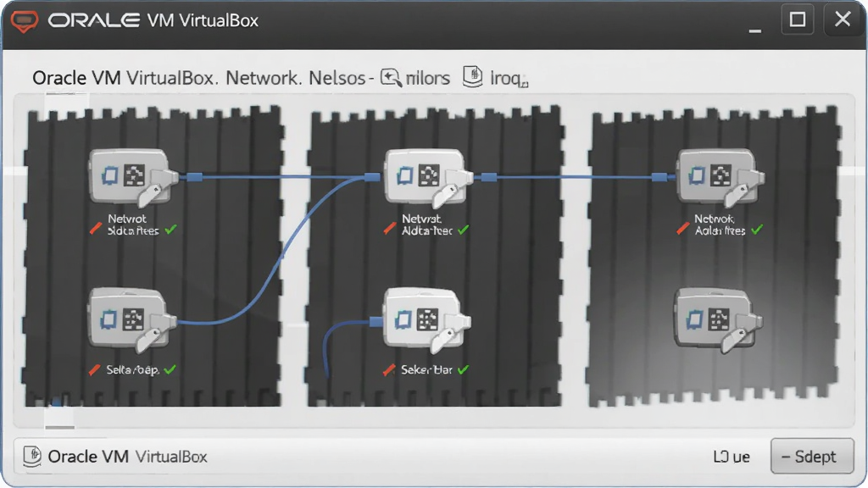Click blue cable plug on 'Netvrot Sidta ftees' adapter
This screenshot has width=868, height=488.
point(194,177)
